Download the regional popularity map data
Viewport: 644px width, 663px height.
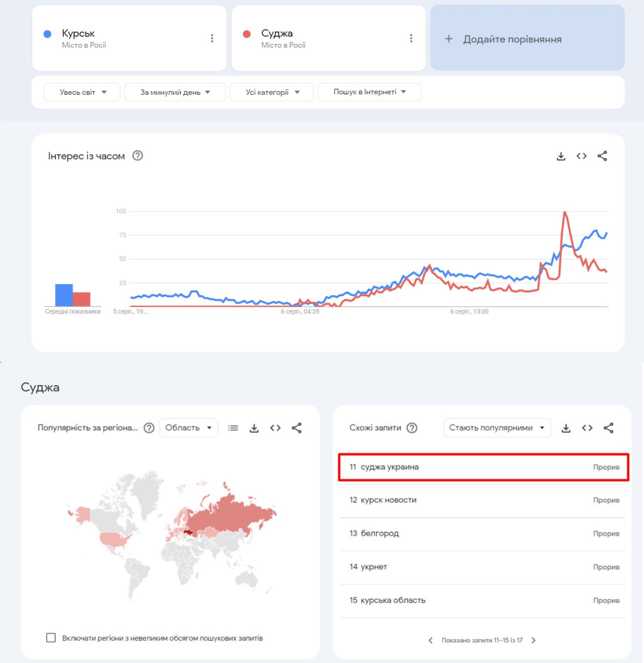254,428
